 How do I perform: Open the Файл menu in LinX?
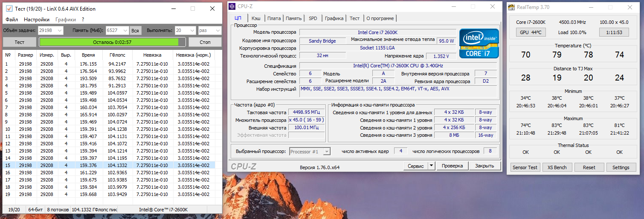pos(12,20)
